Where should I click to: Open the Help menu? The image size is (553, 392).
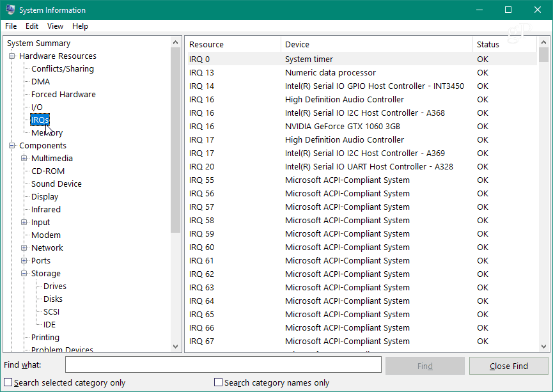coord(80,26)
